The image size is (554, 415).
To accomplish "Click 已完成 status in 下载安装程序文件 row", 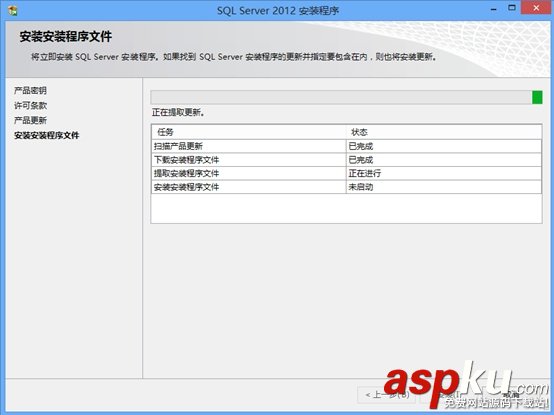I will (444, 160).
